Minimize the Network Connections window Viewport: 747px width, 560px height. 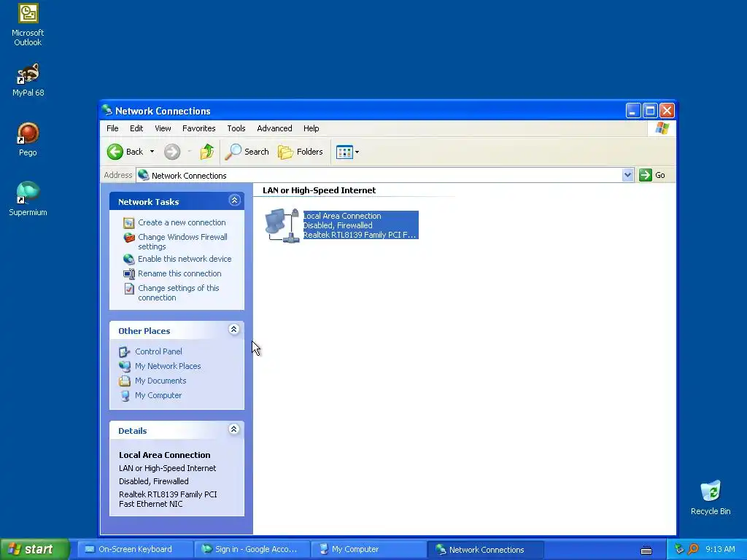[632, 111]
